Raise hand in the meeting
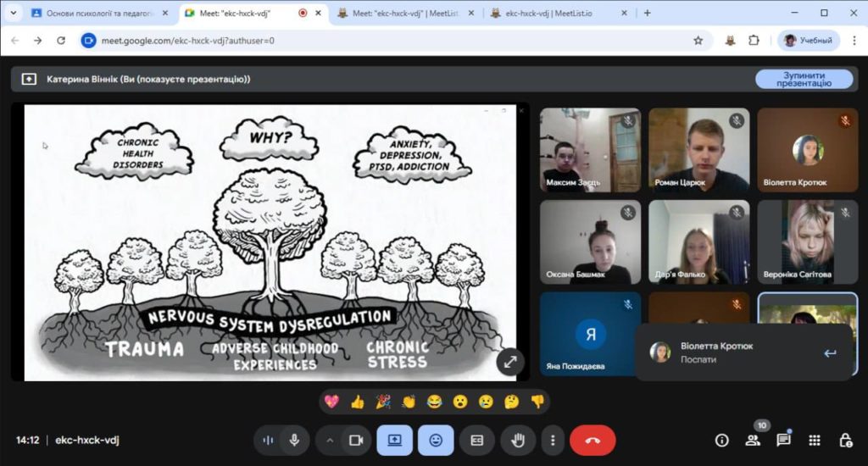Screen dimensions: 868x466 517,440
